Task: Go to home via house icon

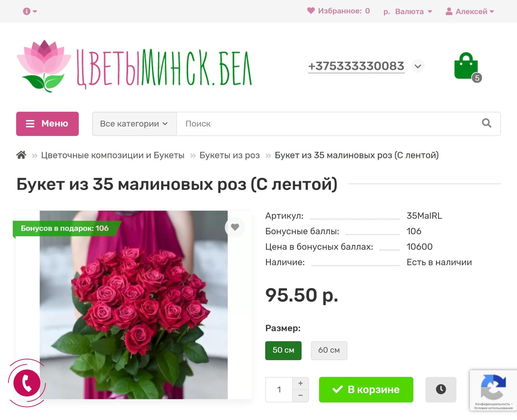Action: click(x=21, y=155)
